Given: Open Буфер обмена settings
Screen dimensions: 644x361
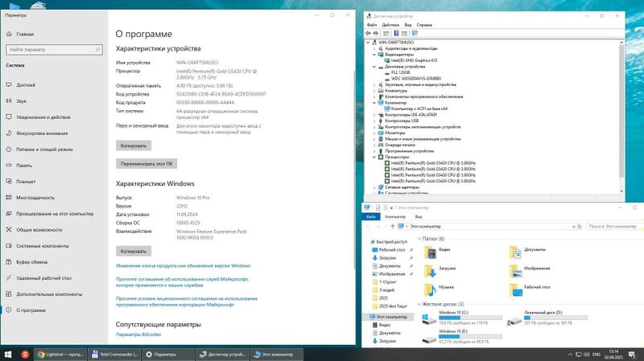Looking at the screenshot, I should pos(31,262).
